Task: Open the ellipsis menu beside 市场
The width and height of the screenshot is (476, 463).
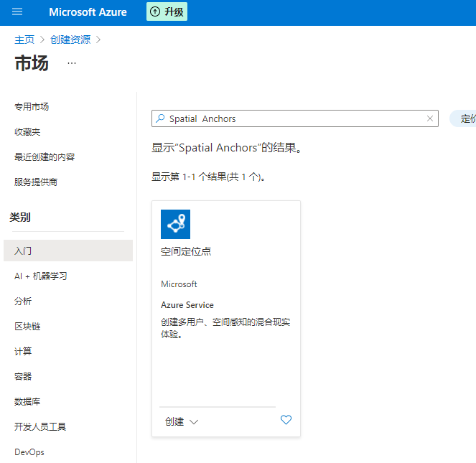Action: click(x=72, y=63)
